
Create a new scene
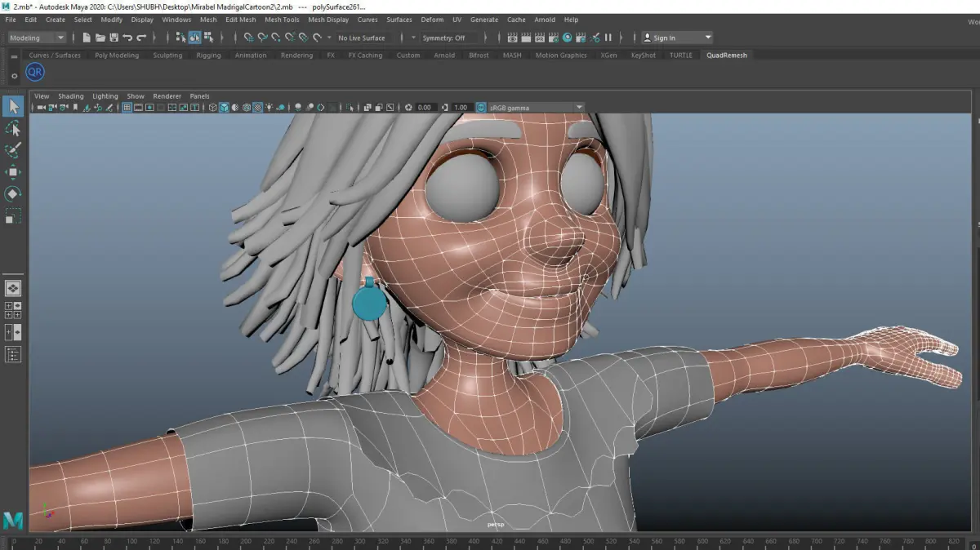click(87, 38)
